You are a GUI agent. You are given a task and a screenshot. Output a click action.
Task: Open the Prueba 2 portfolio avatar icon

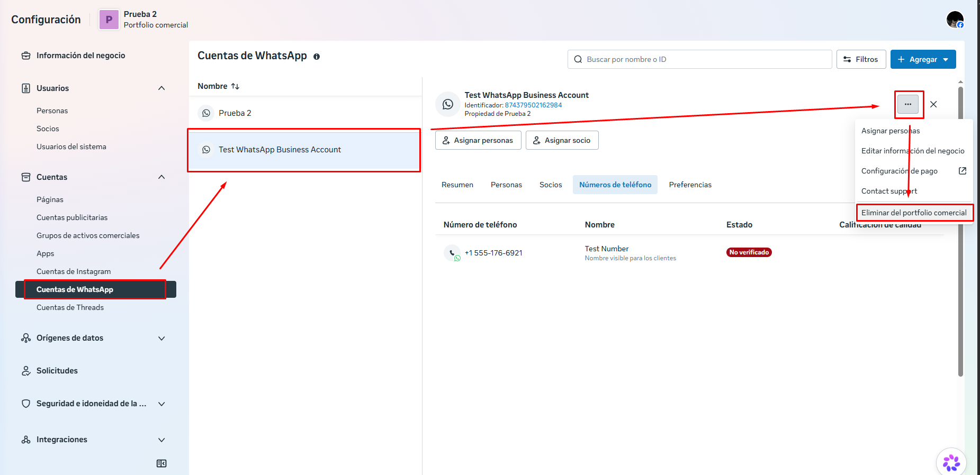pyautogui.click(x=109, y=20)
